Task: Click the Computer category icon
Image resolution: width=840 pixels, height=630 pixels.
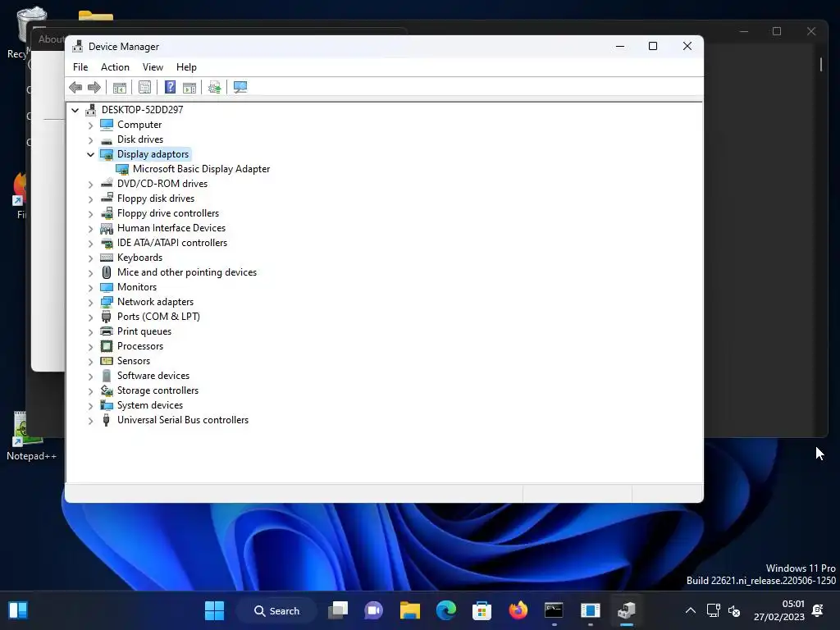Action: point(107,125)
